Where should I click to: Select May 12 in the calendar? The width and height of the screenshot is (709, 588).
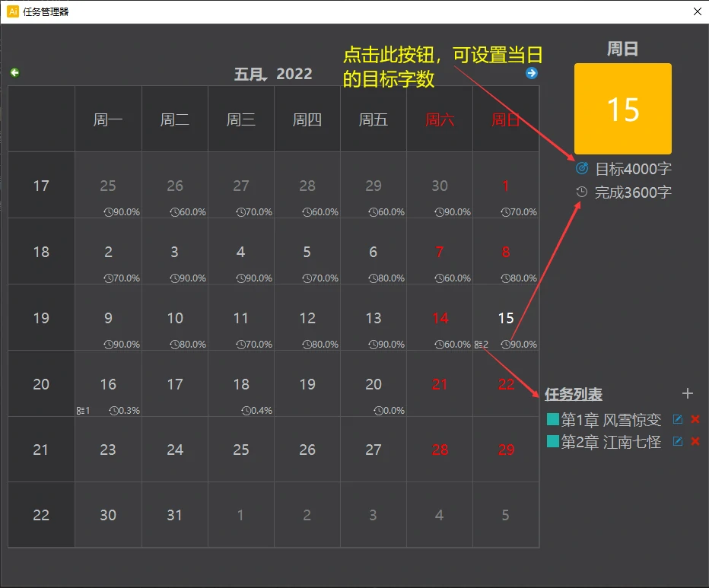click(x=307, y=317)
